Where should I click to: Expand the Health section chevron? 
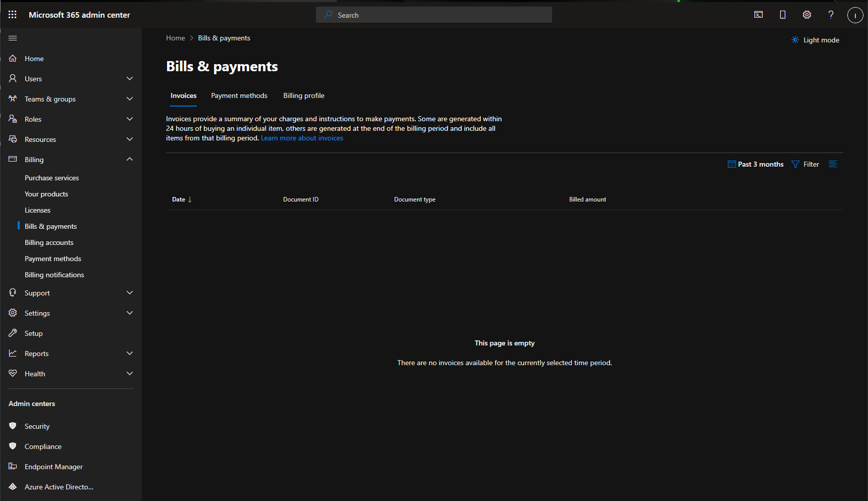tap(130, 373)
